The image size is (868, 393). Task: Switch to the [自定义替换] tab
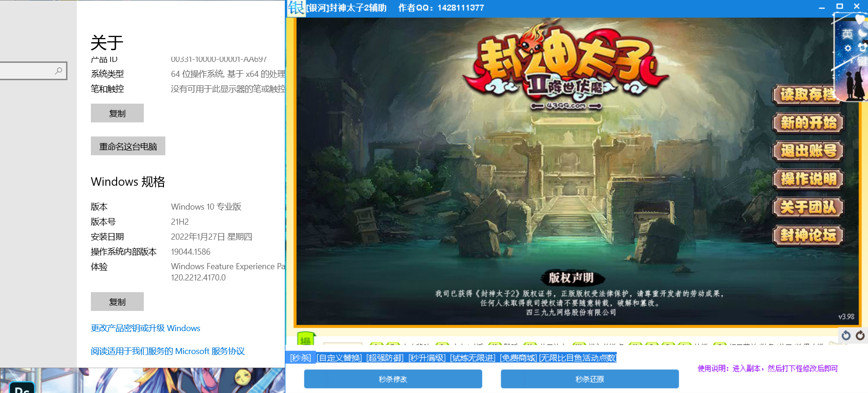tap(339, 358)
